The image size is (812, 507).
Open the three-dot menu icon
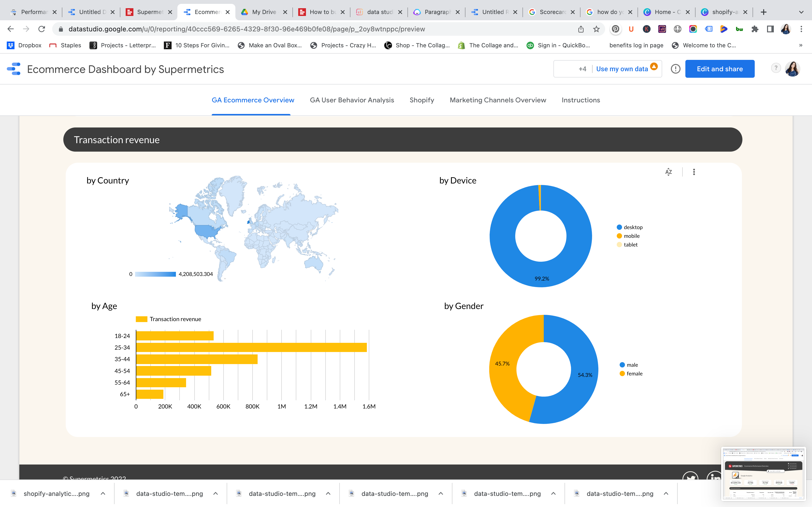(x=694, y=172)
